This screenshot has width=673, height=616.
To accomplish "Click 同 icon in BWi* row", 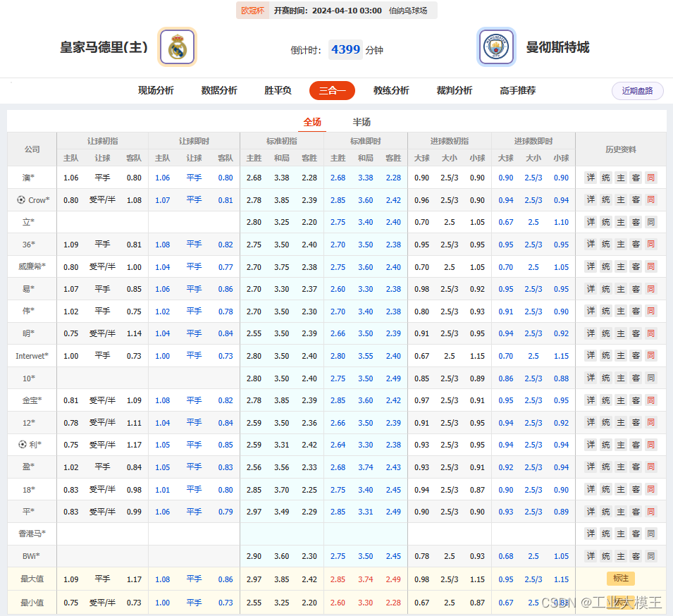I will [x=651, y=556].
